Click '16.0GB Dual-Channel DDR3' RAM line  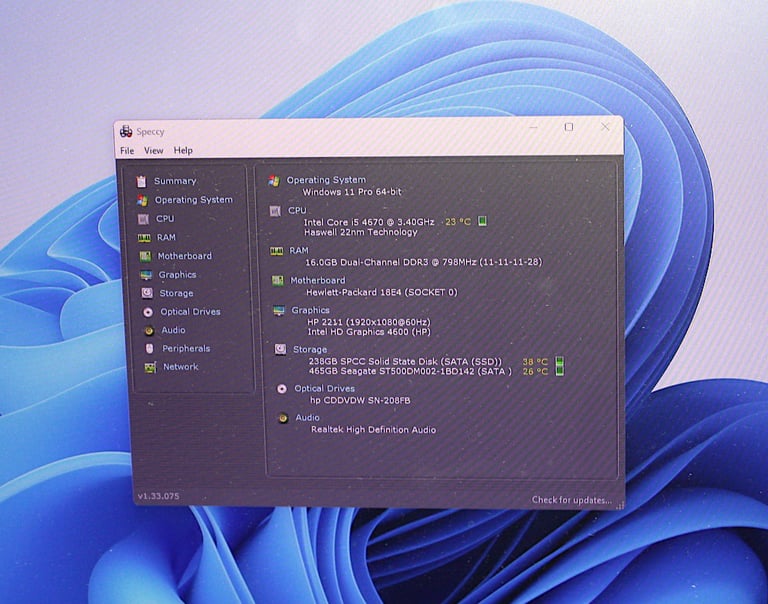424,262
